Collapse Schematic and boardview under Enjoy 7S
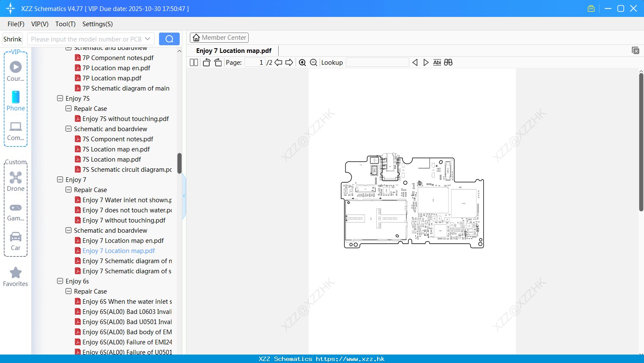 click(x=69, y=129)
